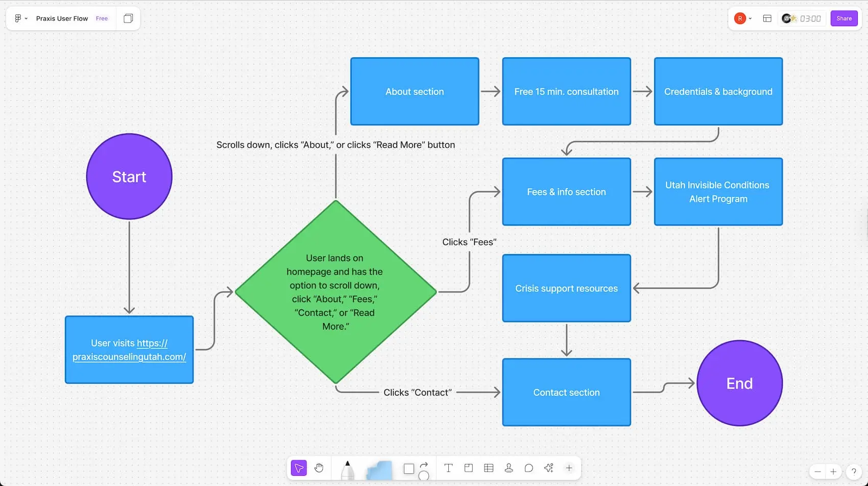This screenshot has width=868, height=486.
Task: Insert a Table using the toolbar
Action: tap(488, 468)
